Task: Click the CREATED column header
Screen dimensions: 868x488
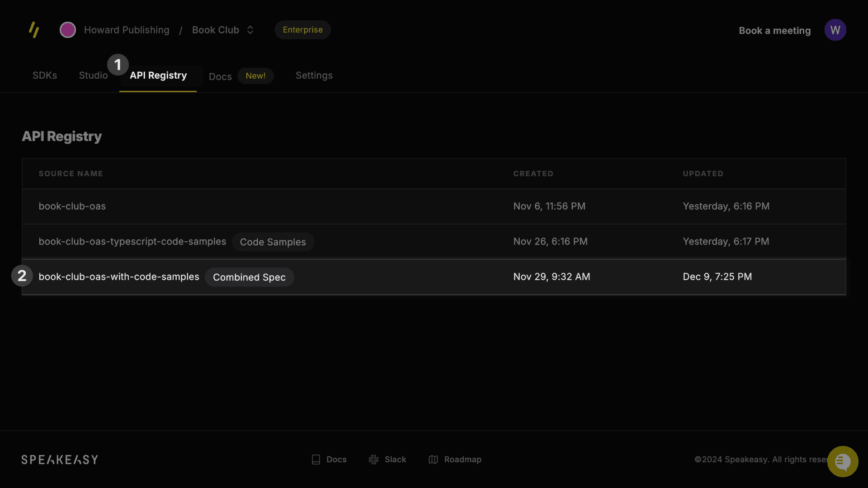Action: [533, 174]
